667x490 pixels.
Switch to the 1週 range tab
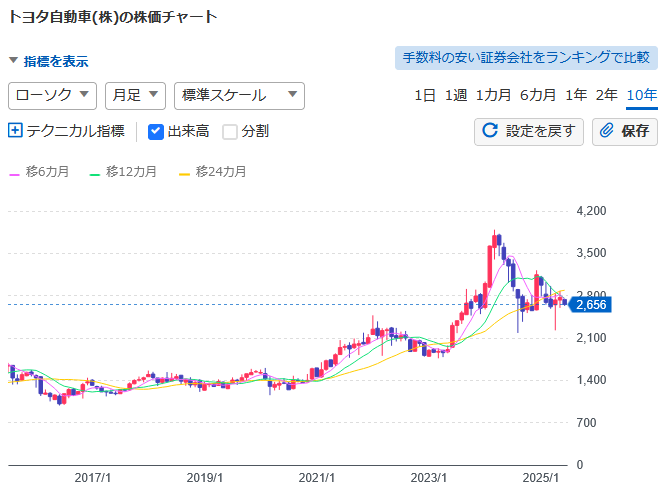click(x=456, y=95)
